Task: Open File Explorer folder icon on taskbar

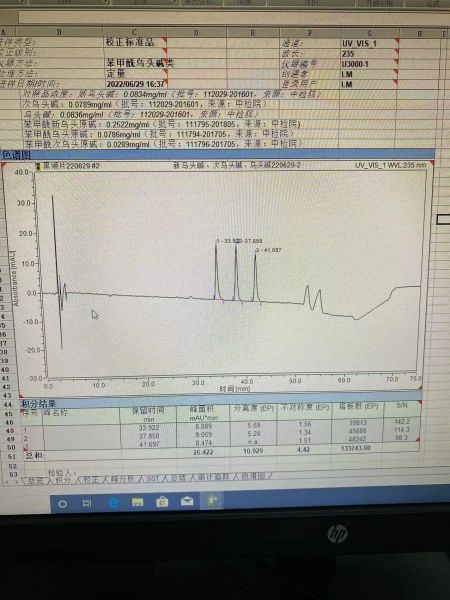Action: [137, 502]
